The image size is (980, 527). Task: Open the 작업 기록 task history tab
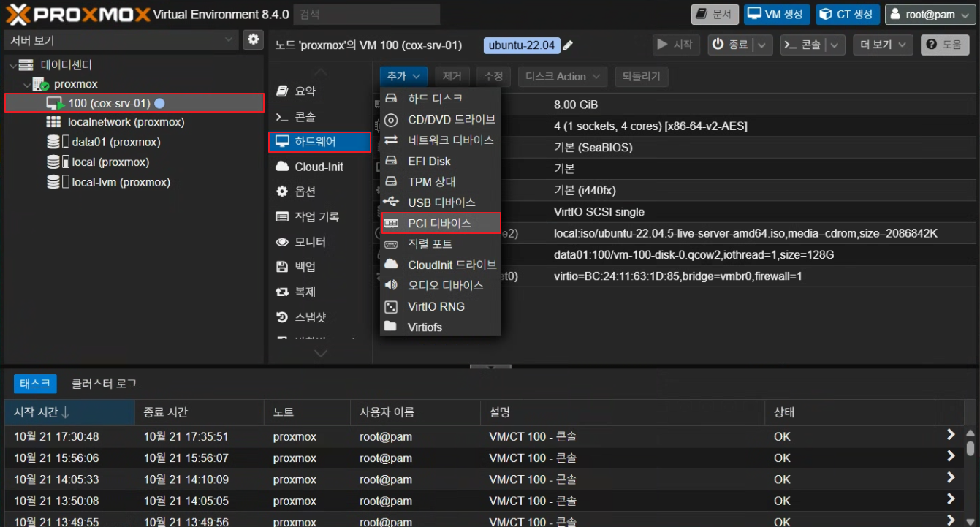[x=319, y=216]
